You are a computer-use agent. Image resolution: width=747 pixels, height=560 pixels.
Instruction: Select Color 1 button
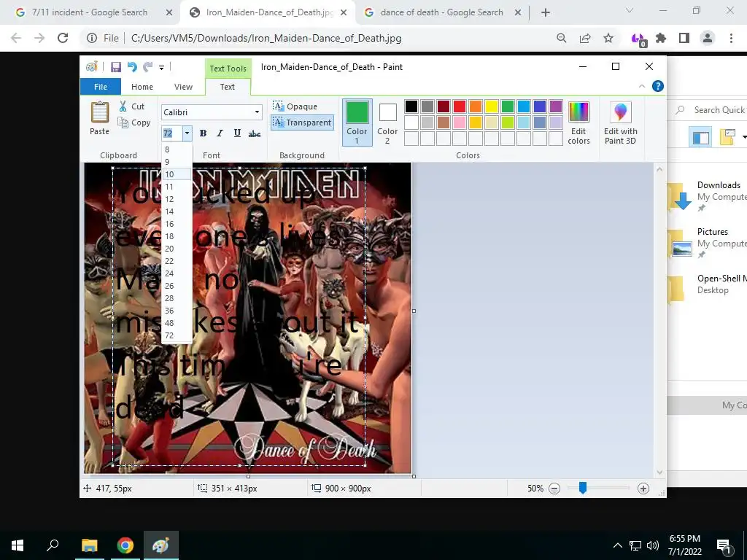coord(357,122)
